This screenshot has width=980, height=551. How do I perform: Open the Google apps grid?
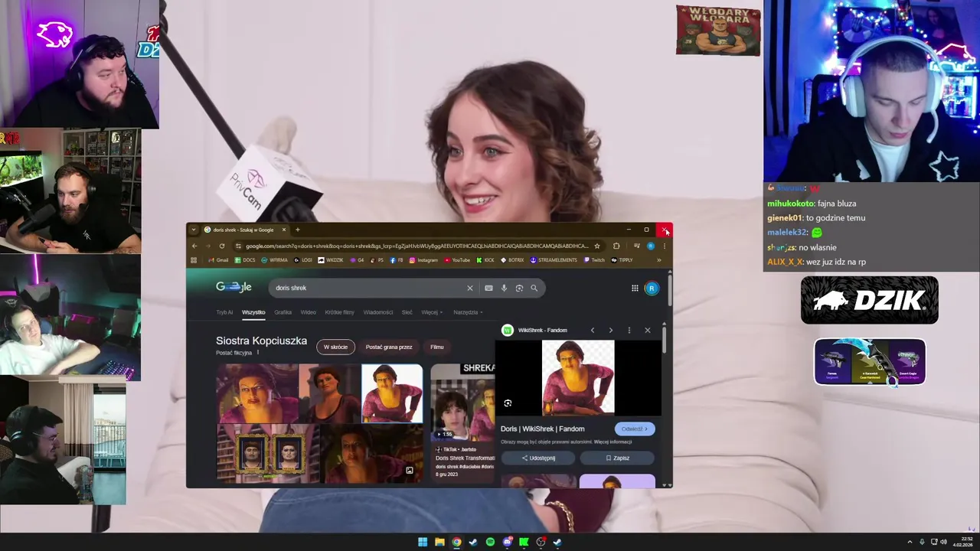coord(635,288)
